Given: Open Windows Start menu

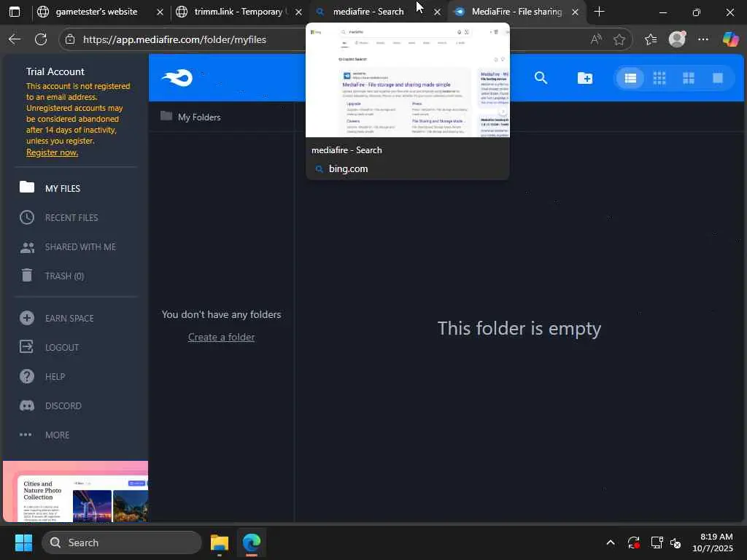Looking at the screenshot, I should 23,542.
